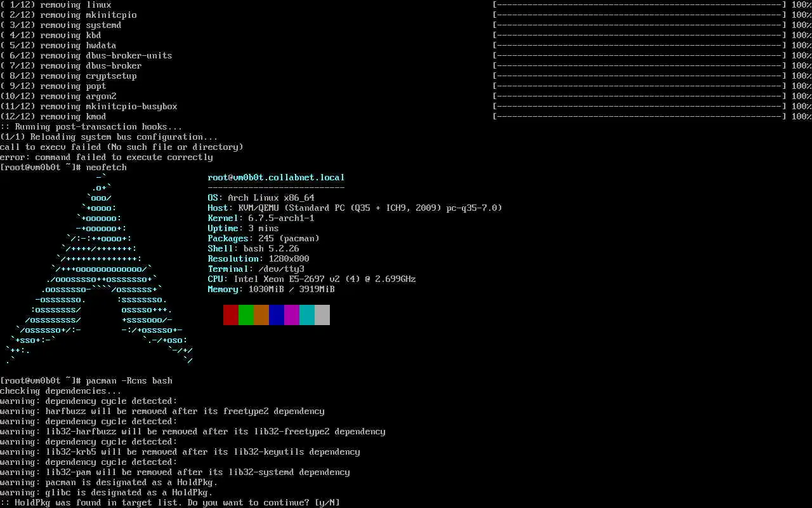Click the lib32-krb5 keyutils dependency warning
This screenshot has width=812, height=508.
coord(180,452)
